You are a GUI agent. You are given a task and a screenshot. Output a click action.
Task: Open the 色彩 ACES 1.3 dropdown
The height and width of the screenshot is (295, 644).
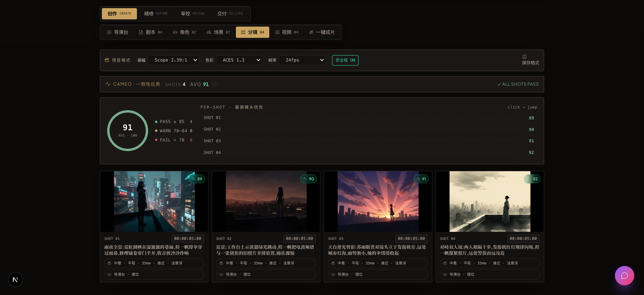239,60
